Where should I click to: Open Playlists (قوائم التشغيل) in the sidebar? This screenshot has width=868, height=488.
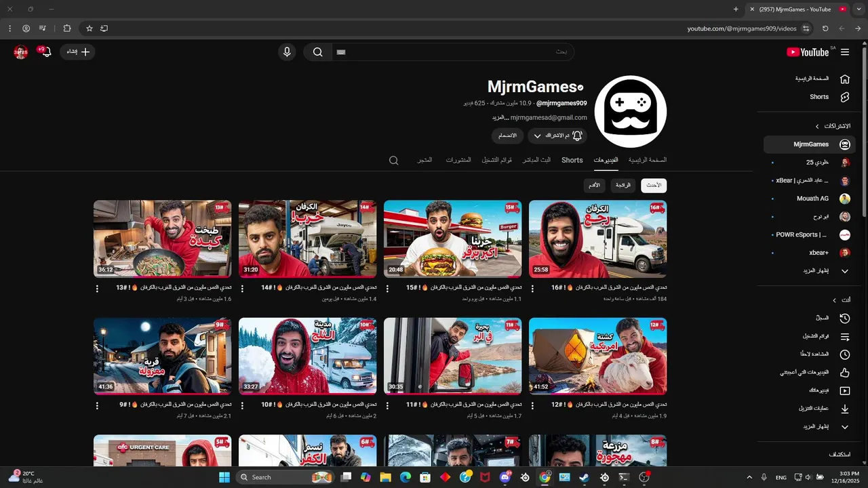[810, 336]
